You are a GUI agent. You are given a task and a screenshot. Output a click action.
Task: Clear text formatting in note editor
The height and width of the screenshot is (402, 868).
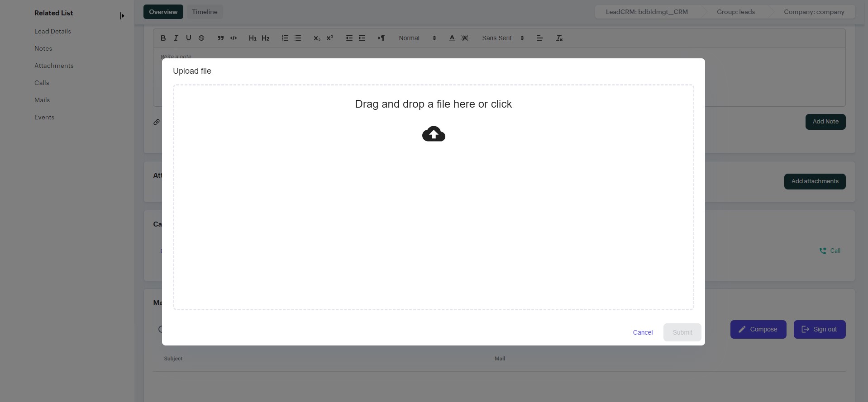pyautogui.click(x=559, y=38)
